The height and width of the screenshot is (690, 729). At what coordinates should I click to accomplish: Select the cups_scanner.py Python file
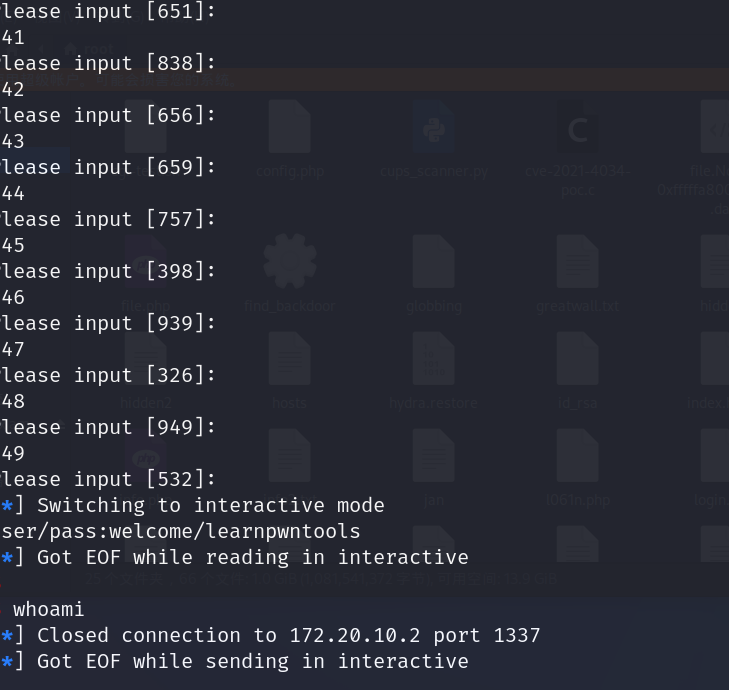pyautogui.click(x=433, y=129)
